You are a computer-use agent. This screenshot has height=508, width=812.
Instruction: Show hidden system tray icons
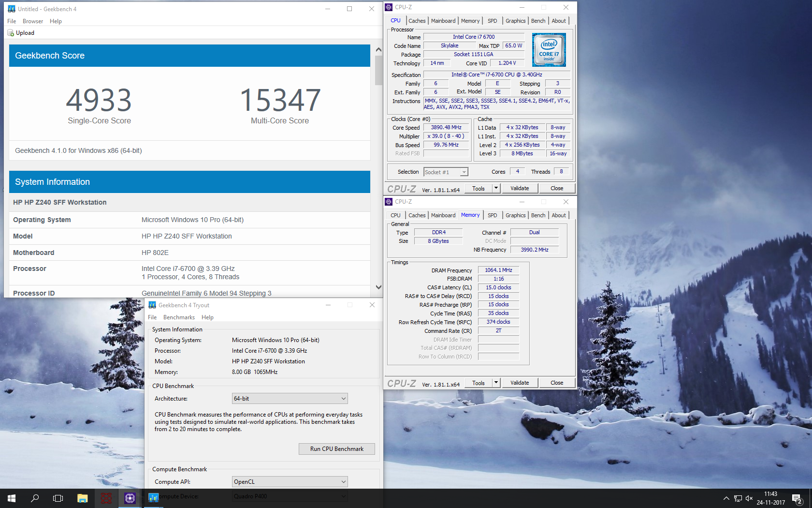click(x=726, y=498)
